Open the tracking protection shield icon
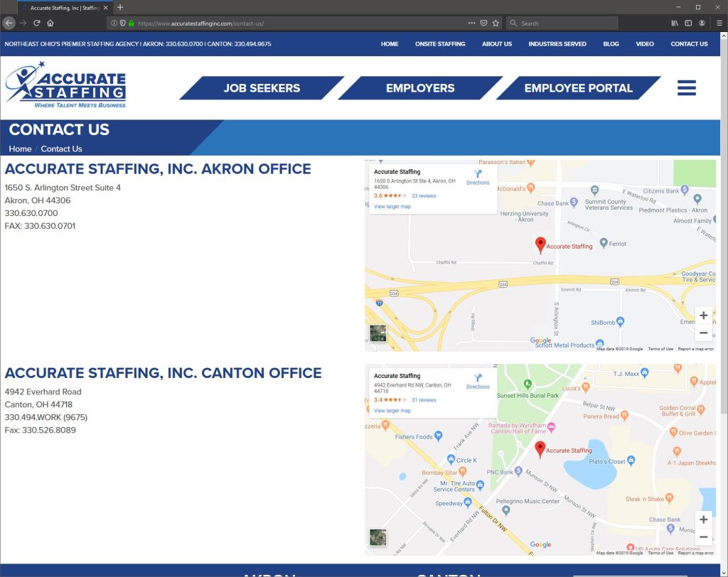 (122, 23)
